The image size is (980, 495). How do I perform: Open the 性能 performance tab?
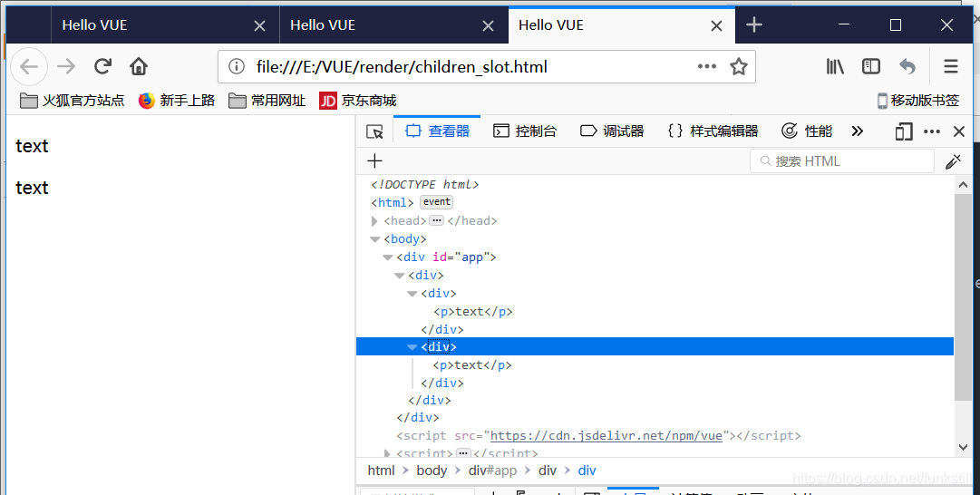tap(807, 131)
